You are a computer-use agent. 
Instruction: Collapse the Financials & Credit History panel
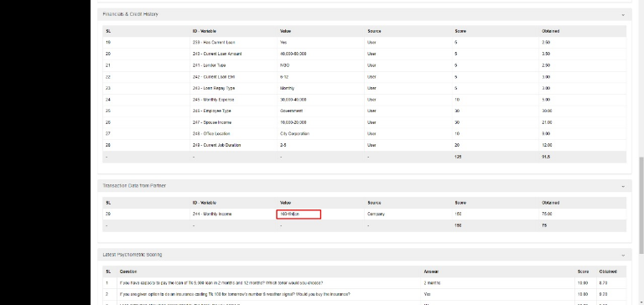pyautogui.click(x=623, y=15)
